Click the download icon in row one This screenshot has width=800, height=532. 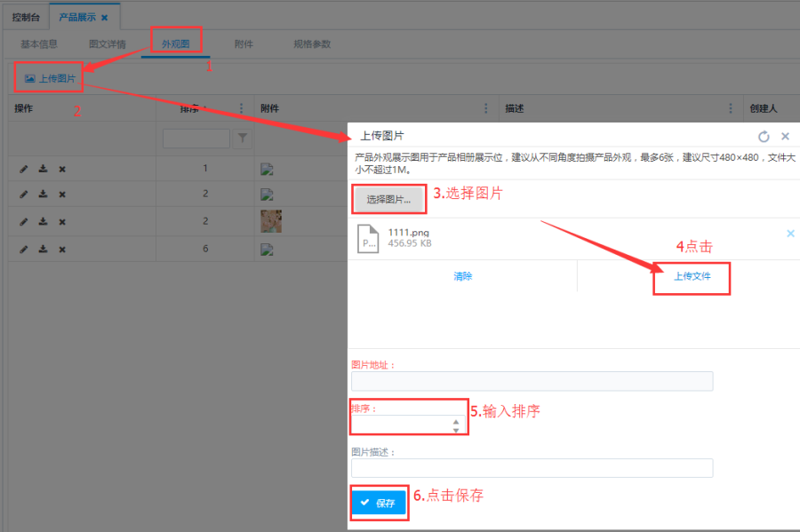pos(43,169)
